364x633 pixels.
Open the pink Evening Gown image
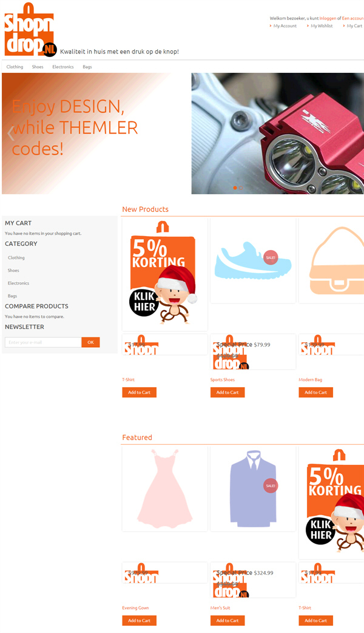(164, 489)
